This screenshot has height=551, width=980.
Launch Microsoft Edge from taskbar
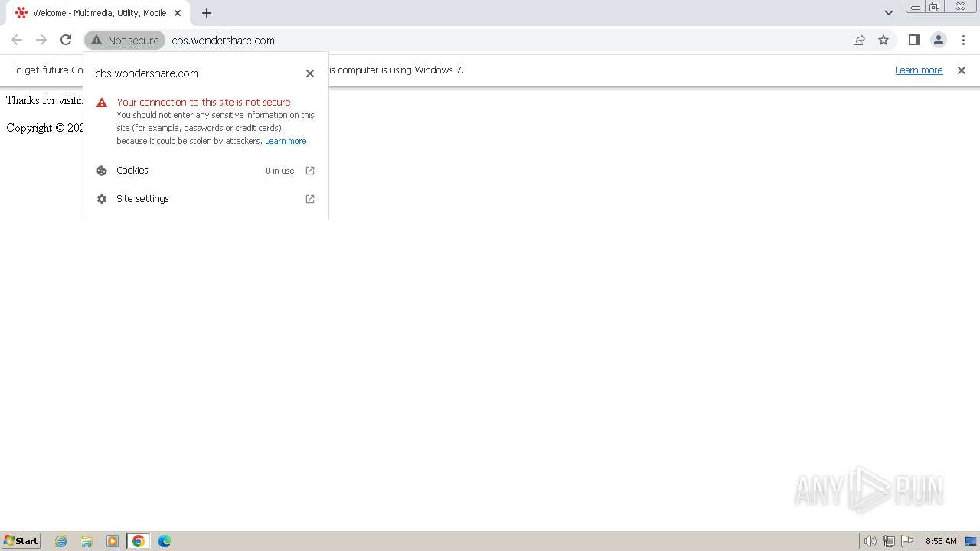point(165,541)
